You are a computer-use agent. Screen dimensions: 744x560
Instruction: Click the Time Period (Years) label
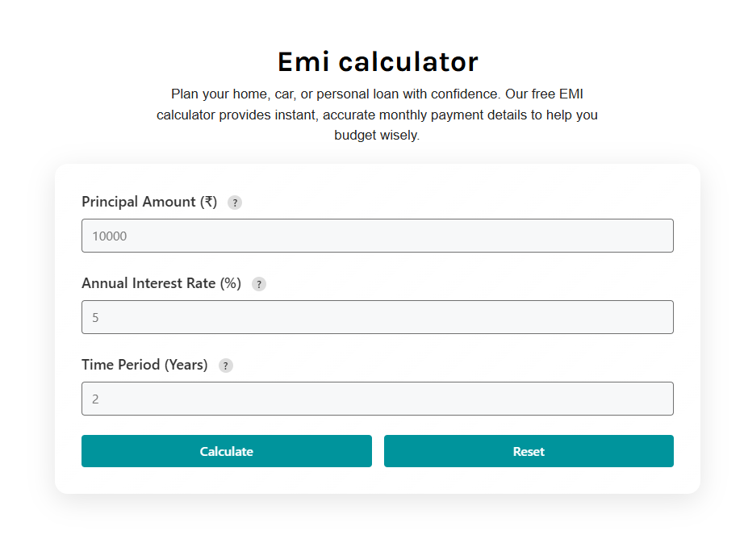144,365
